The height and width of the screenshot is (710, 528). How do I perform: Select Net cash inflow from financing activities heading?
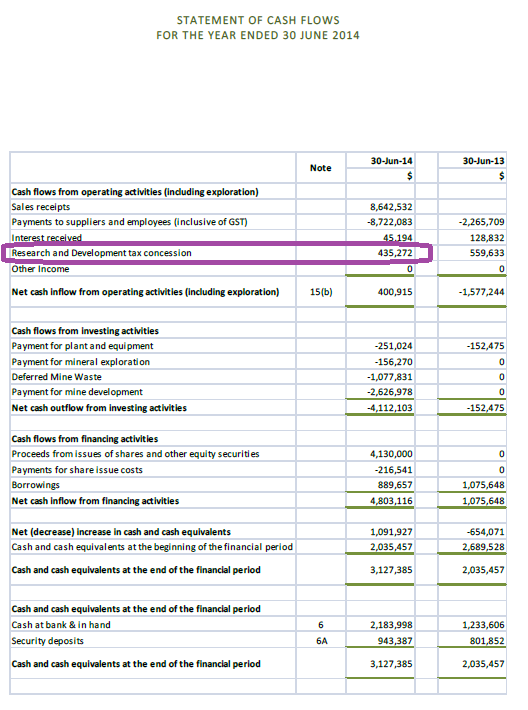[95, 501]
